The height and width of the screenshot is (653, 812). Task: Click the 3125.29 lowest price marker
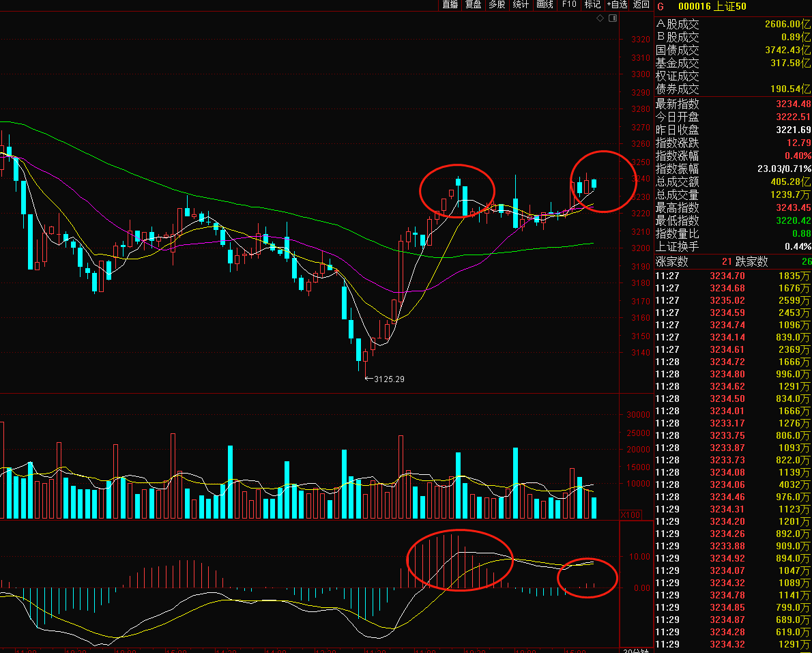point(389,379)
